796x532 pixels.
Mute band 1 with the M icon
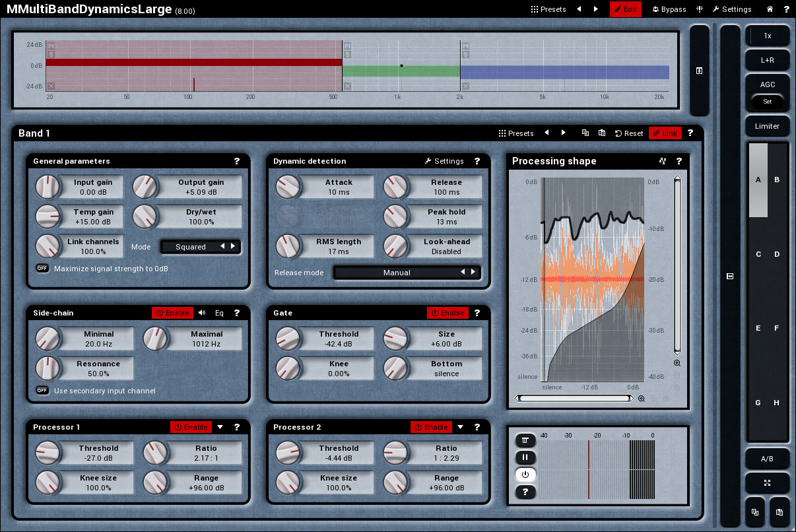pos(51,46)
